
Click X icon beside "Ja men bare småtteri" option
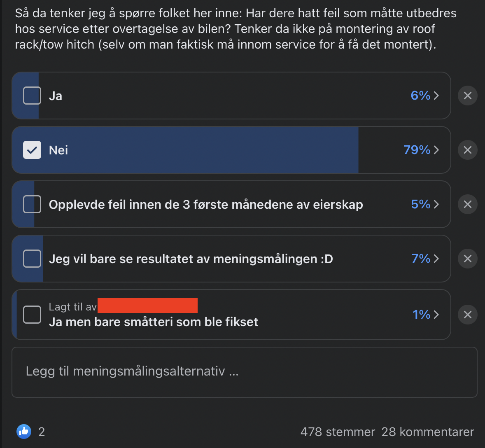(x=467, y=315)
